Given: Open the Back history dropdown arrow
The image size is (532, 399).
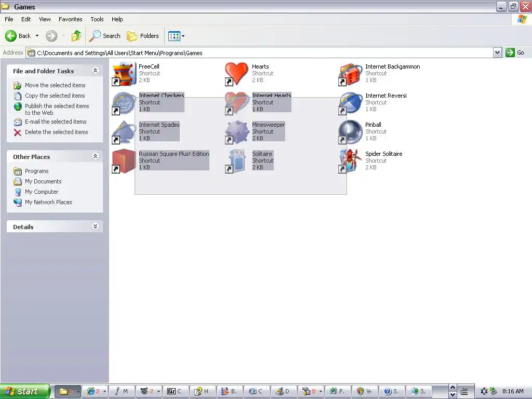Looking at the screenshot, I should click(37, 36).
